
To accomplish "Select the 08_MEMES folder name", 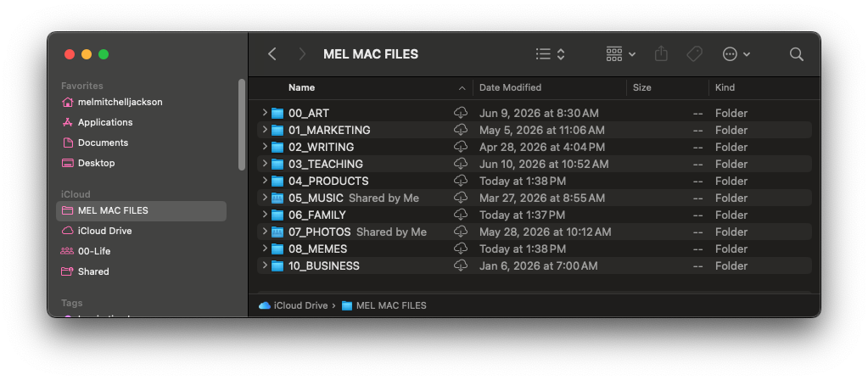I will 317,249.
